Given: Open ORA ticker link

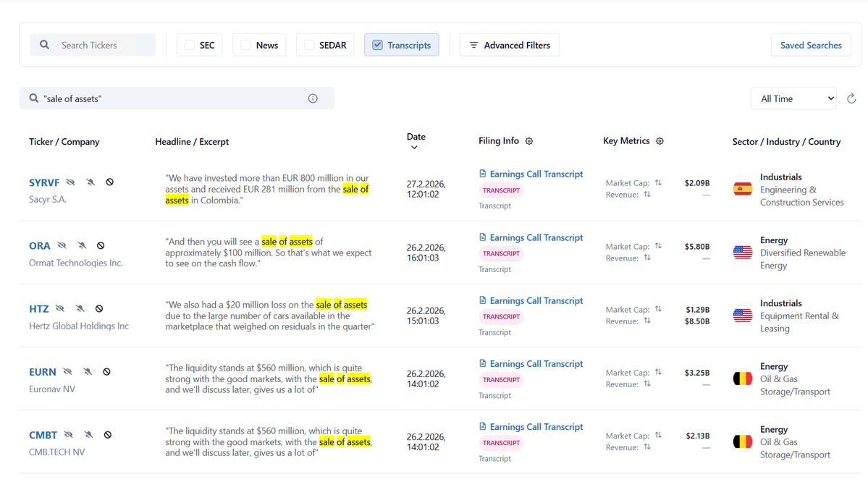Looking at the screenshot, I should pyautogui.click(x=39, y=245).
